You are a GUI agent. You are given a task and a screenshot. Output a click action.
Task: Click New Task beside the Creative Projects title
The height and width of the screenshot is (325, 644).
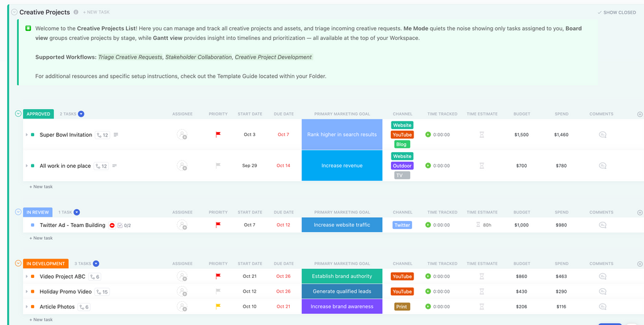[x=96, y=12]
